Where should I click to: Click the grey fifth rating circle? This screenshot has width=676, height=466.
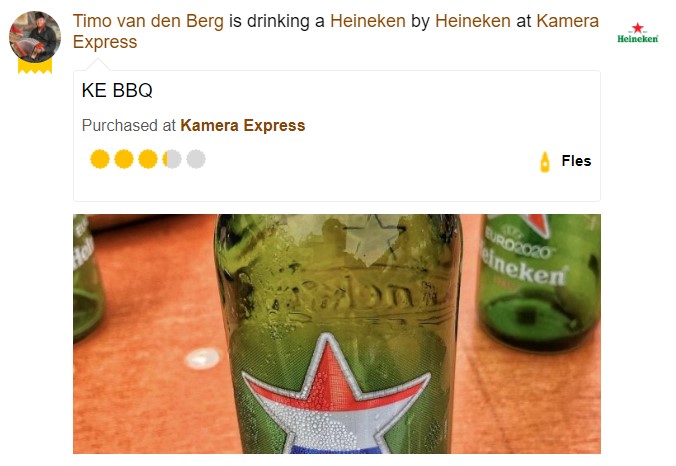(x=196, y=159)
